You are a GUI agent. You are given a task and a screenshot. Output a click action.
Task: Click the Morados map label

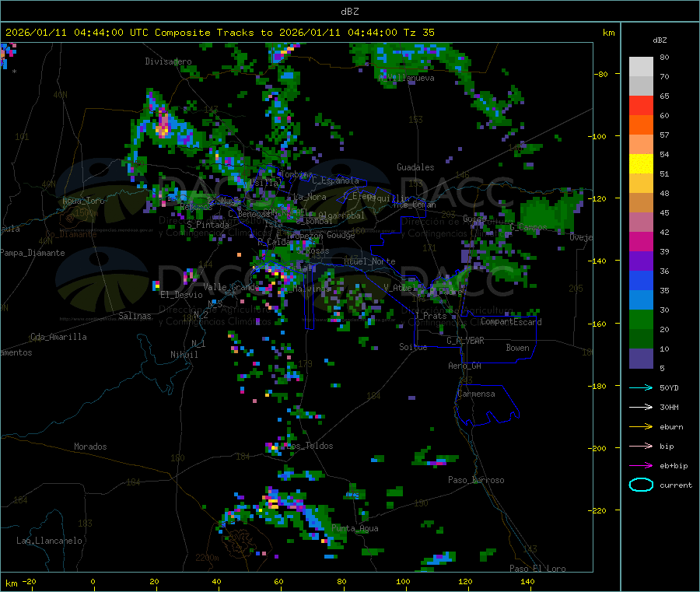(90, 447)
